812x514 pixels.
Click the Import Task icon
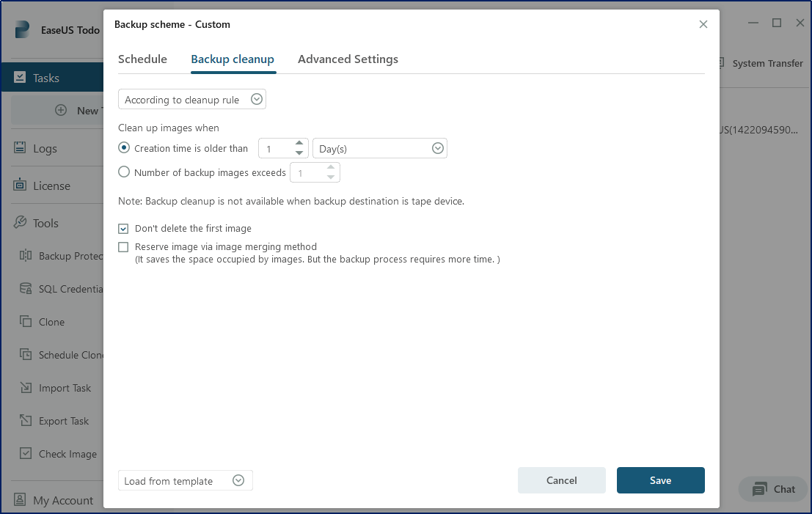coord(26,388)
